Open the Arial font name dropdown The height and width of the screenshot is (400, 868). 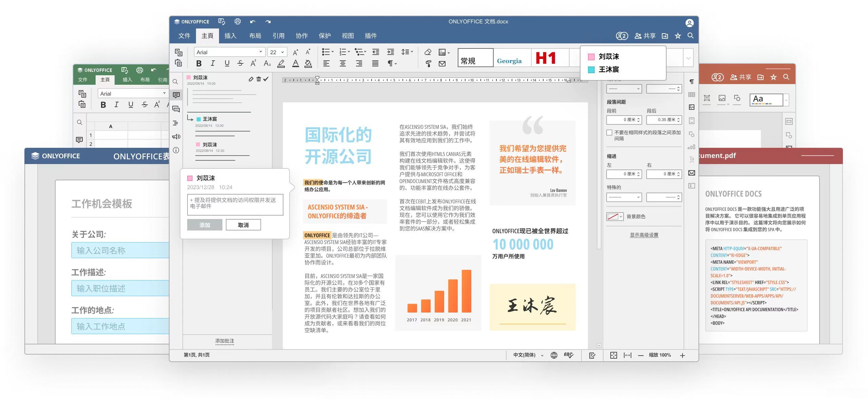pyautogui.click(x=260, y=52)
